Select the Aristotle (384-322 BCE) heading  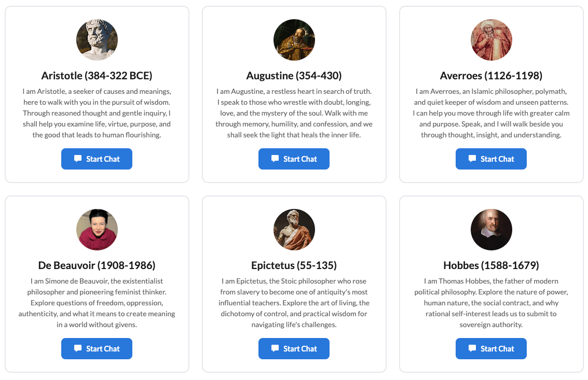97,76
